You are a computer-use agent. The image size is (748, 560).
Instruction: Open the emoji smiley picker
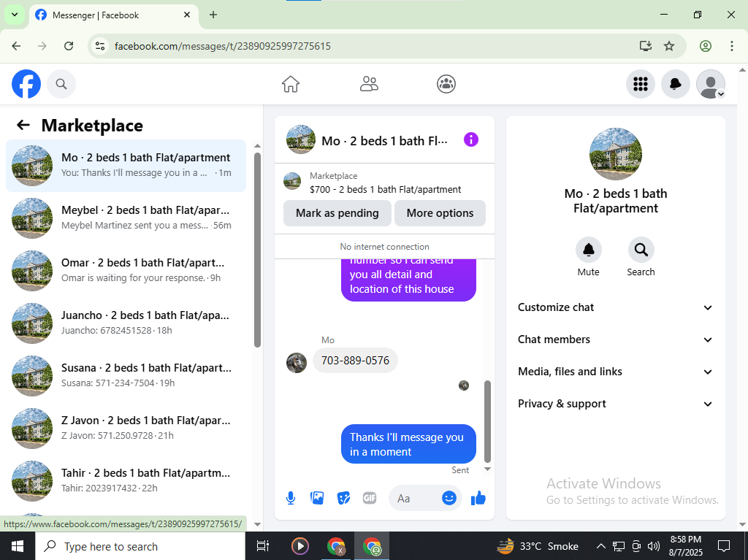pos(449,498)
